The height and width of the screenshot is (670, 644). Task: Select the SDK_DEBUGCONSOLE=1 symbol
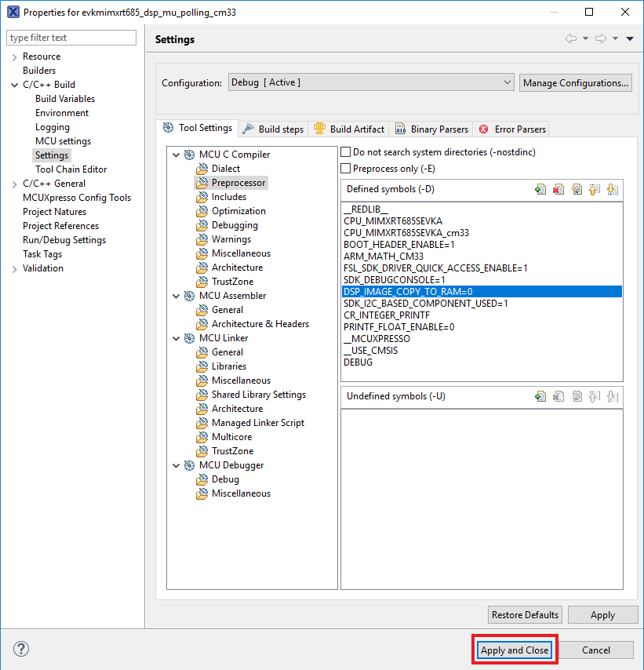[x=395, y=279]
